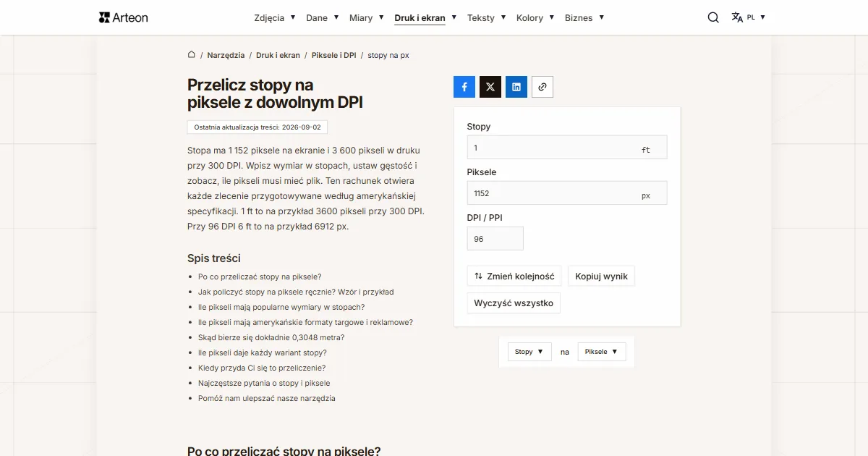Expand the Kolory menu
Screen dimensions: 868x456
[x=535, y=17]
